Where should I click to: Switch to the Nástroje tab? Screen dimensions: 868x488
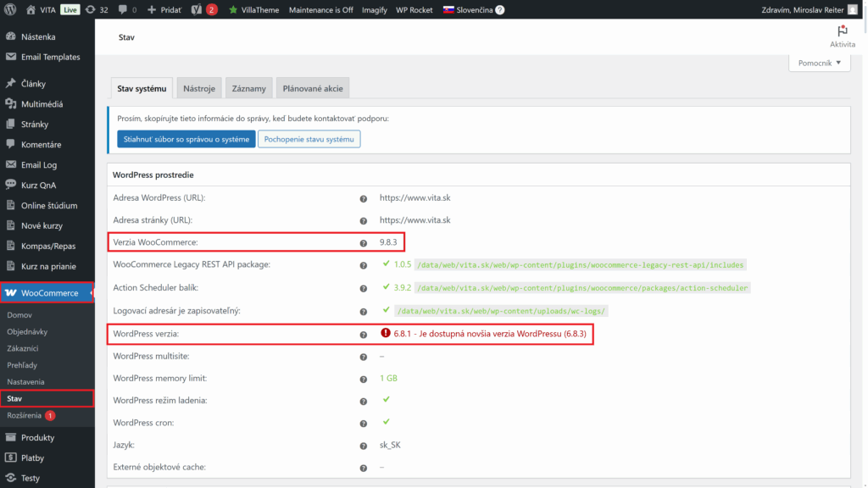point(199,86)
